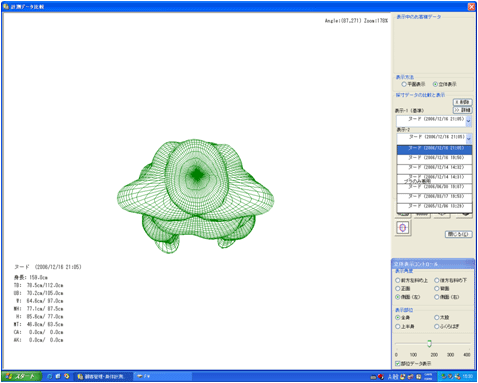Image resolution: width=478 pixels, height=383 pixels.
Task: Click the red close X on title bar
Action: click(471, 7)
